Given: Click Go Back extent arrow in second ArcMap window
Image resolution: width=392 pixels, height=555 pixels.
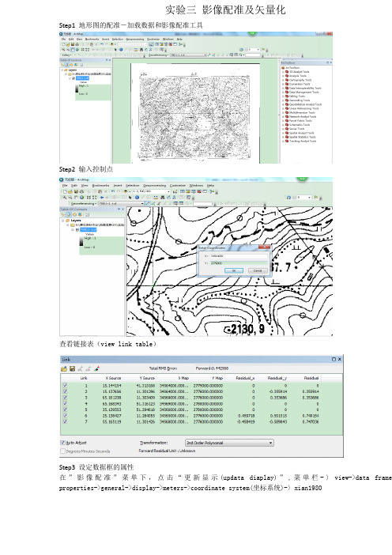Looking at the screenshot, I should pos(102,198).
